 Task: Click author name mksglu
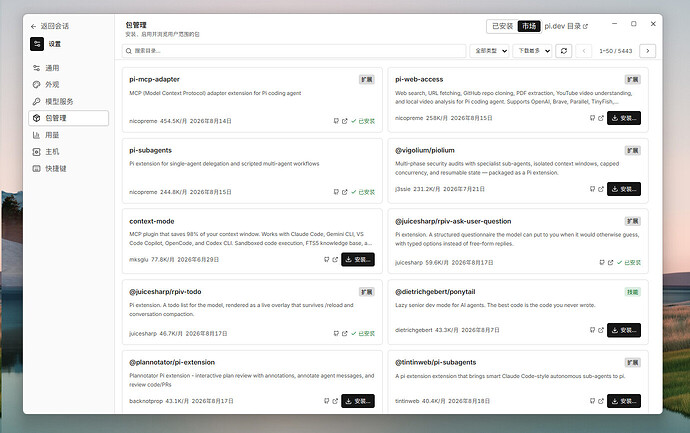pyautogui.click(x=139, y=260)
